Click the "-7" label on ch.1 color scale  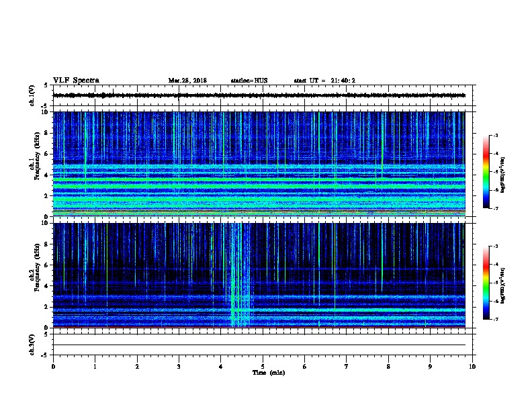[495, 208]
